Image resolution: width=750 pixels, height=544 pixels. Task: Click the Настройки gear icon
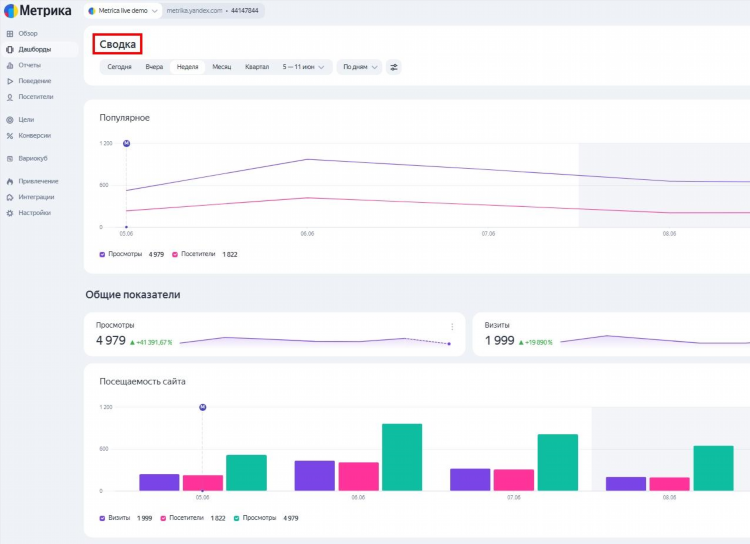(x=10, y=213)
